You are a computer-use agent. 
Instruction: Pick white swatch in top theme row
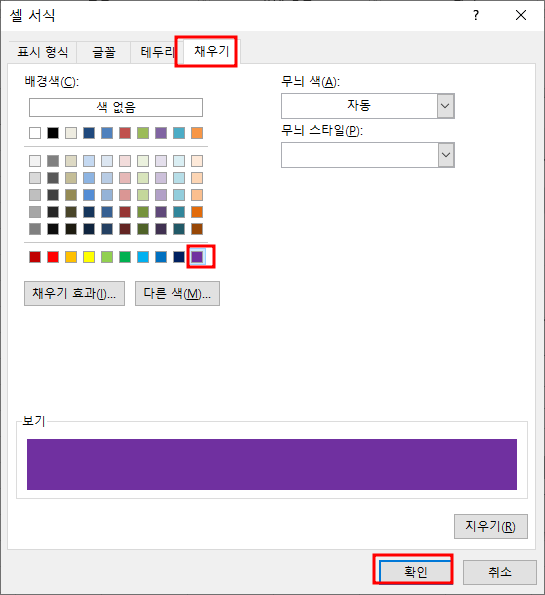pyautogui.click(x=35, y=133)
